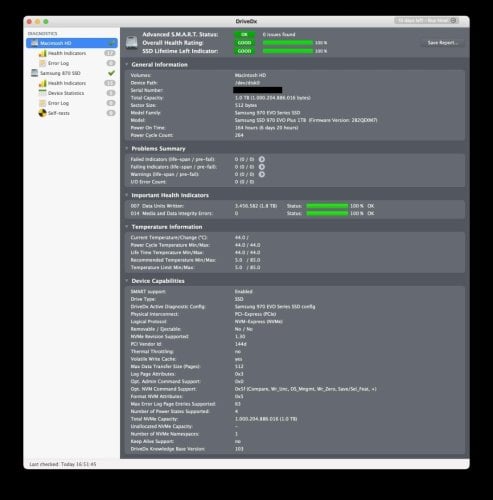The image size is (493, 500).
Task: Click the Device Statistics table icon
Action: tap(42, 93)
